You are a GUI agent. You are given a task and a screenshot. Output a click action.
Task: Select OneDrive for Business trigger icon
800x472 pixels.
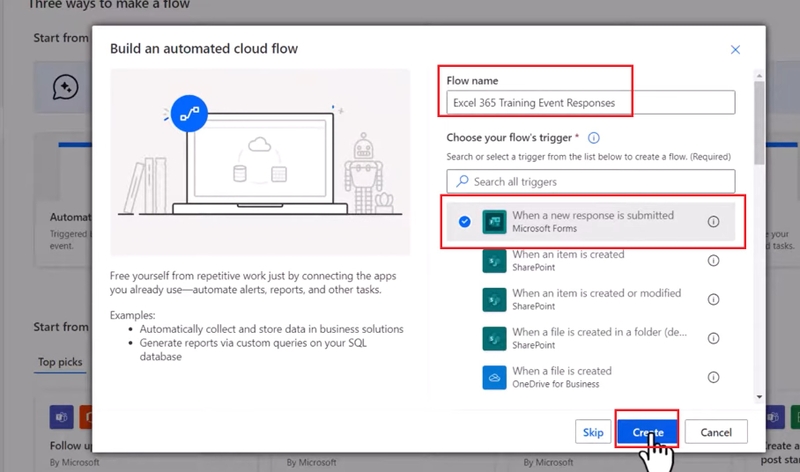(x=494, y=378)
